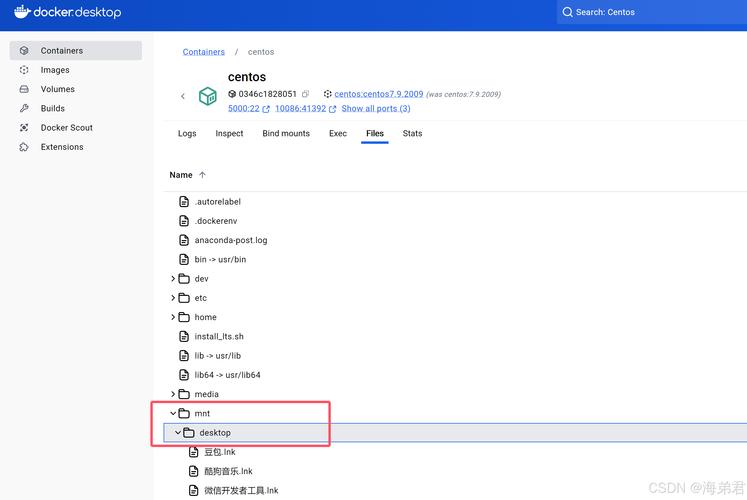Image resolution: width=747 pixels, height=500 pixels.
Task: Switch to the Bind mounts tab
Action: pyautogui.click(x=286, y=133)
